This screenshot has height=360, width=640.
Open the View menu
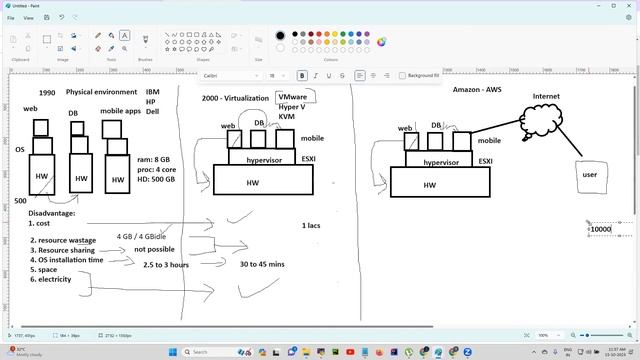(28, 18)
